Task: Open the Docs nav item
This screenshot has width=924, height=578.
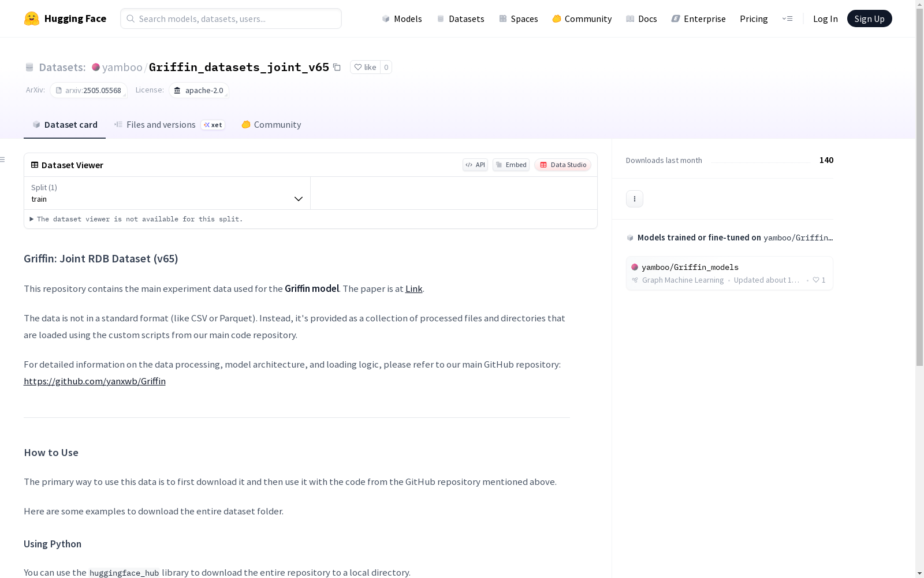Action: [642, 18]
